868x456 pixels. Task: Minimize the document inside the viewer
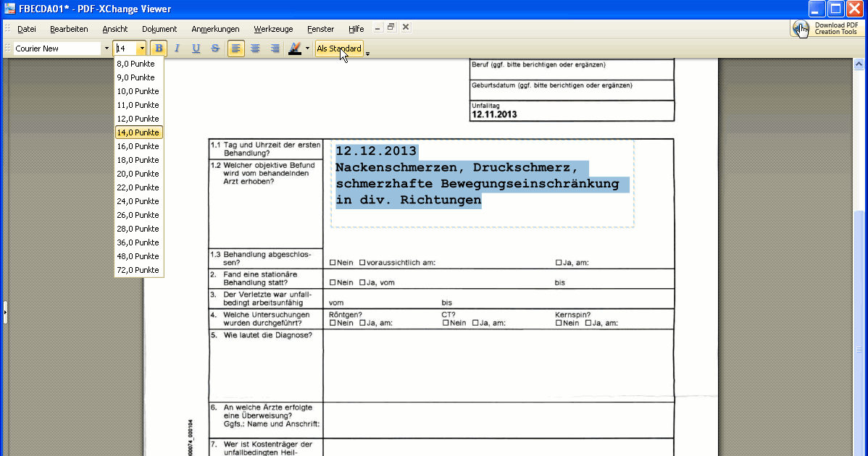tap(377, 28)
